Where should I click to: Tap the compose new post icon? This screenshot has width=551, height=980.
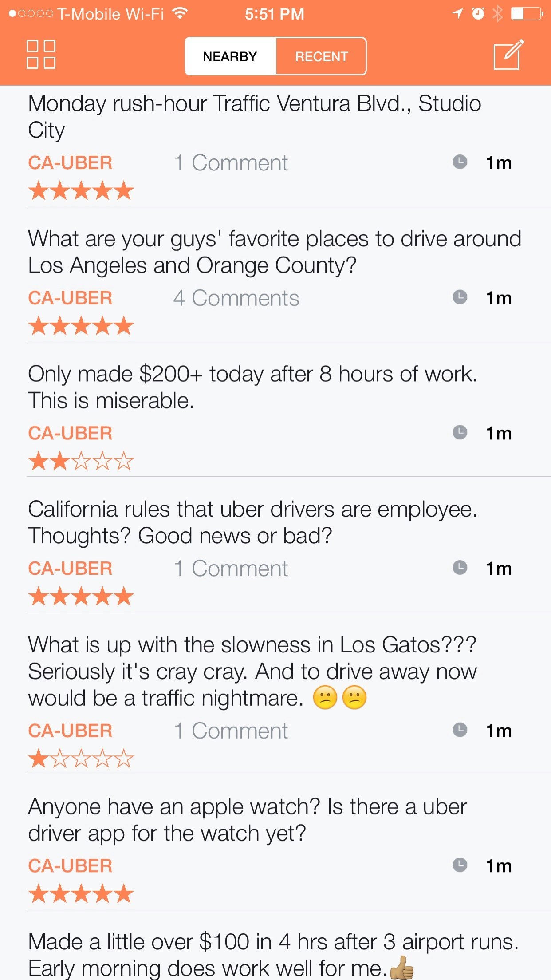[x=508, y=55]
